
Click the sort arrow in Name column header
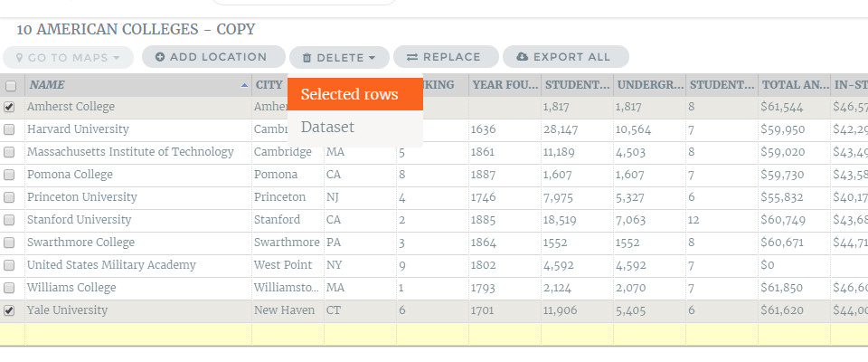point(245,85)
